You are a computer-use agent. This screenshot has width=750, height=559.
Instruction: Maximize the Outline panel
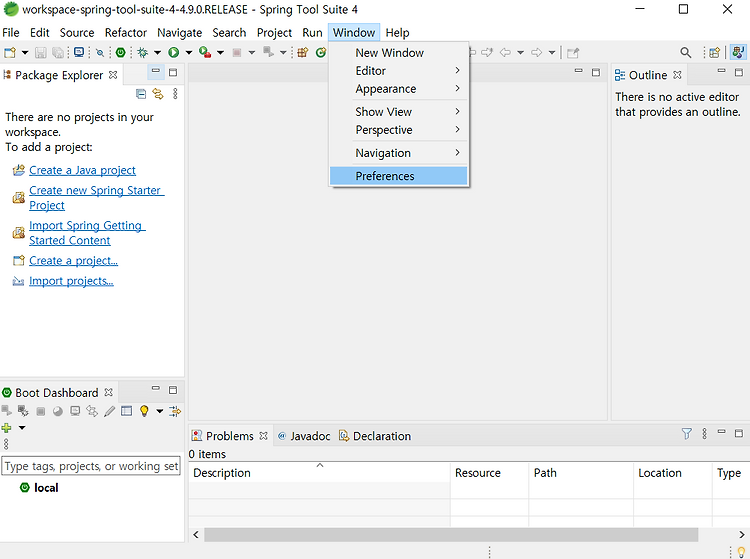point(739,72)
